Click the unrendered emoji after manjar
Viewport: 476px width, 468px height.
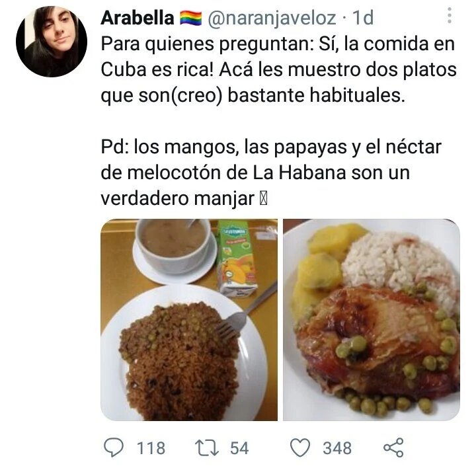264,200
